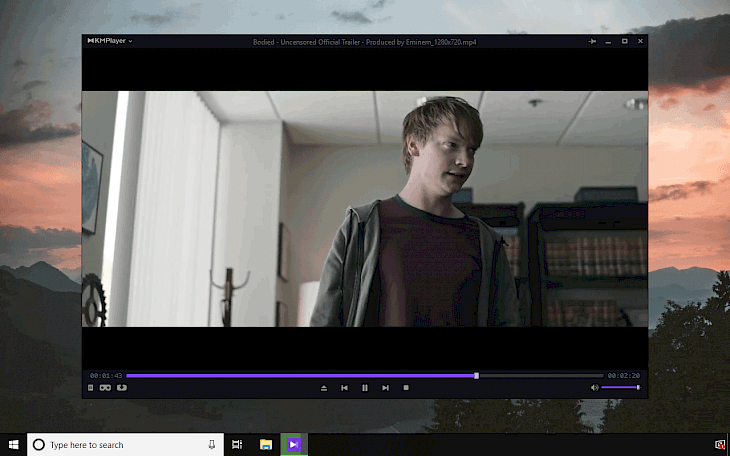The width and height of the screenshot is (730, 456).
Task: Mute audio with the speaker icon
Action: tap(595, 388)
